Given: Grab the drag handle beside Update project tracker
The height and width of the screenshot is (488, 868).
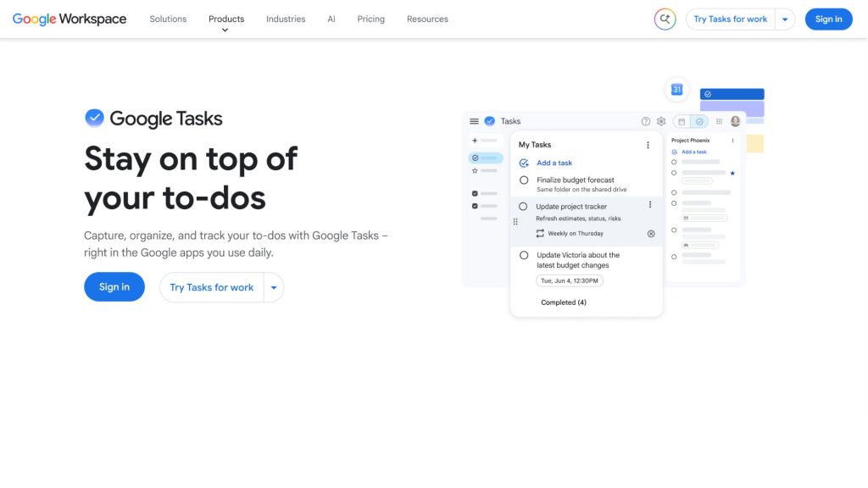Looking at the screenshot, I should (515, 221).
